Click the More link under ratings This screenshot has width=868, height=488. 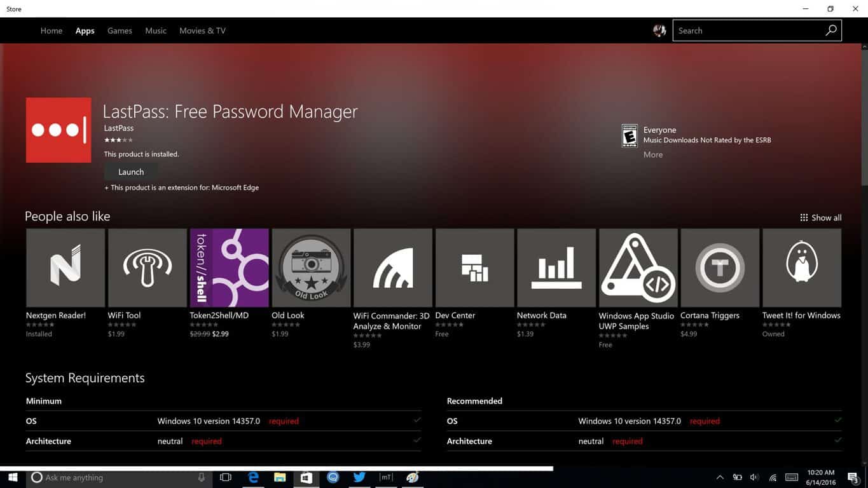click(653, 154)
